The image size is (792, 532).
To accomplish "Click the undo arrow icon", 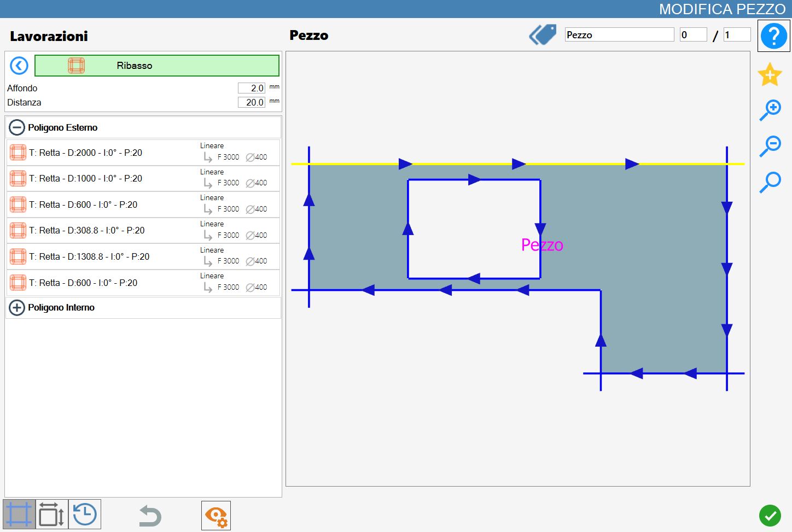I will (150, 516).
